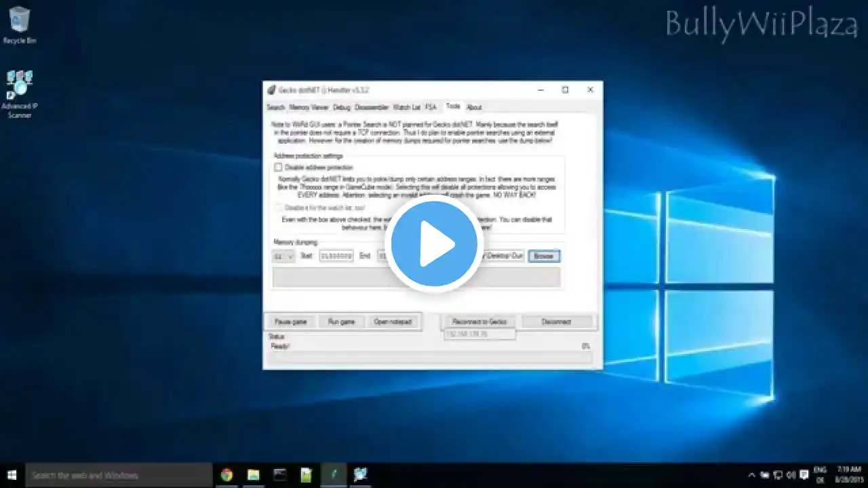
Task: Click the Pause game button
Action: pos(291,322)
